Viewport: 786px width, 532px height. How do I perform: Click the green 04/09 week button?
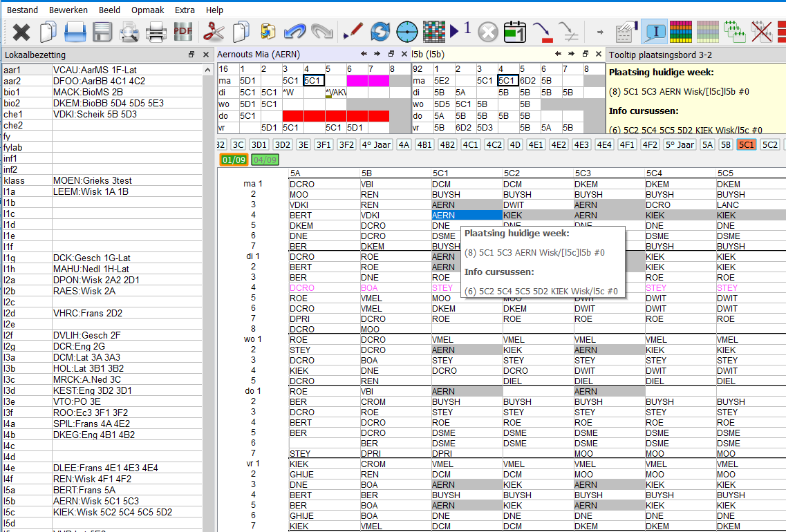(265, 160)
